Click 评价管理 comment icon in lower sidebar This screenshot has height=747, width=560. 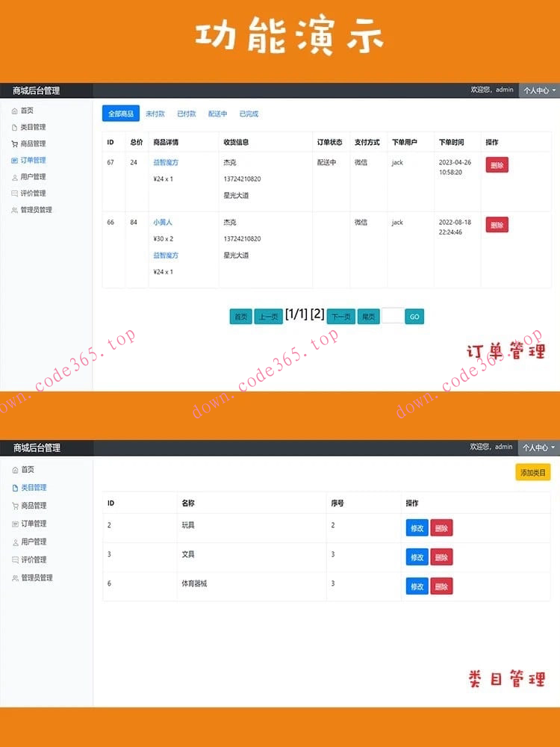click(15, 560)
